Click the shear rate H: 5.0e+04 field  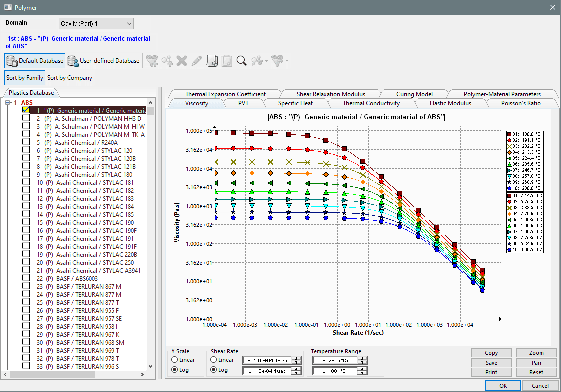[x=267, y=361]
